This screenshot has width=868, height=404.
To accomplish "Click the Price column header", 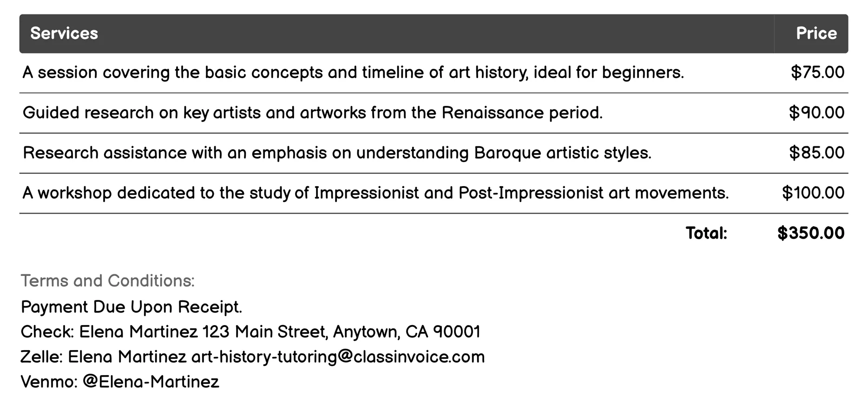I will point(816,33).
